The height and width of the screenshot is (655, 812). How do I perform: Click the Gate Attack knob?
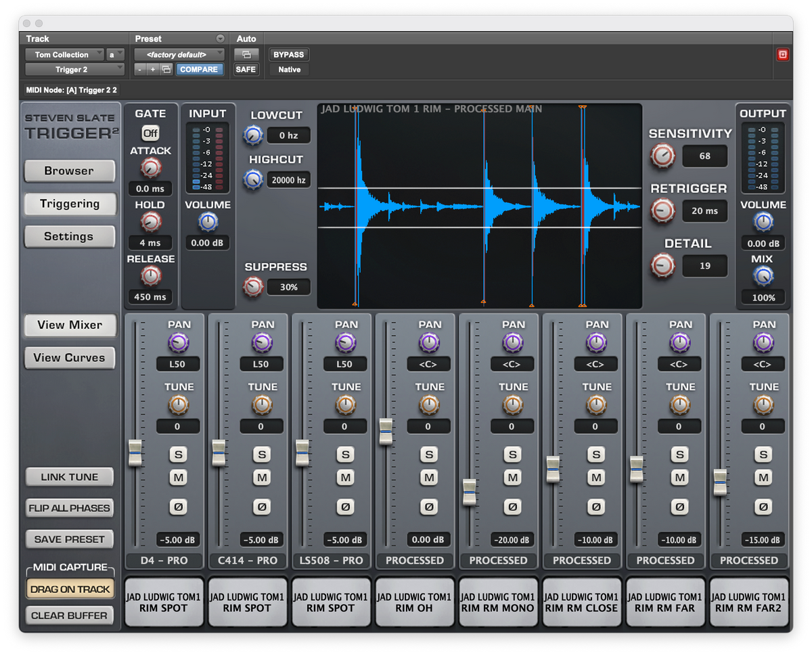[150, 168]
